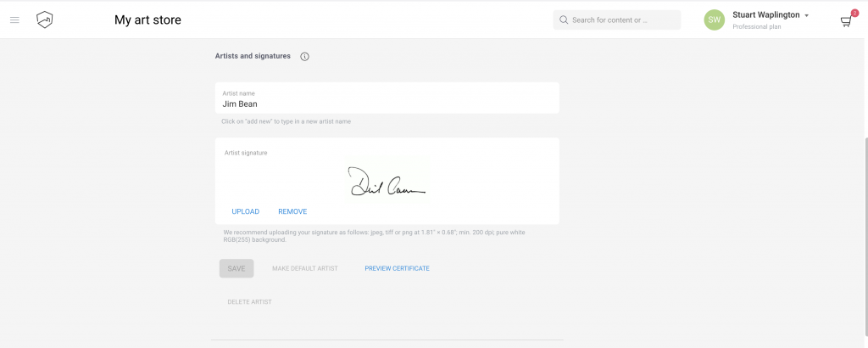Click the UPLOAD signature button
Screen dimensions: 868x348
coord(245,211)
